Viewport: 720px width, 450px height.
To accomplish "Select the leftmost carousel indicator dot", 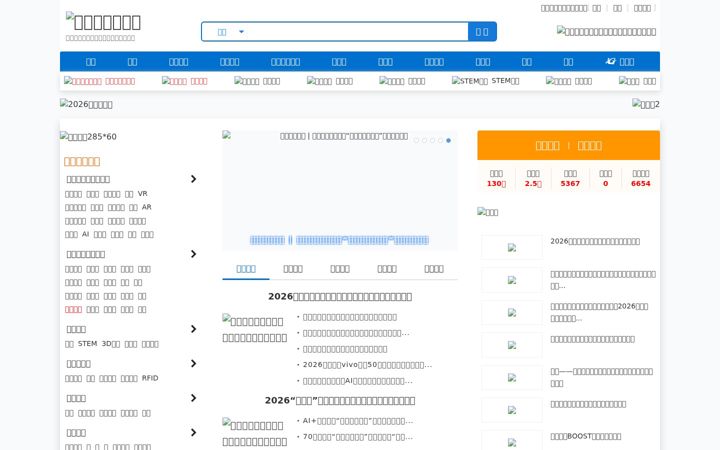I will [416, 140].
